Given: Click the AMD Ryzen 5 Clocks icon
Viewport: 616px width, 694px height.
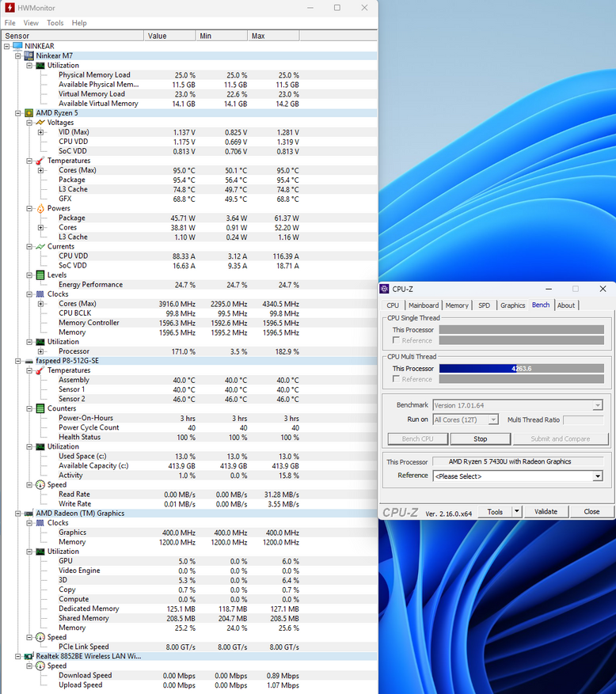Looking at the screenshot, I should [40, 294].
